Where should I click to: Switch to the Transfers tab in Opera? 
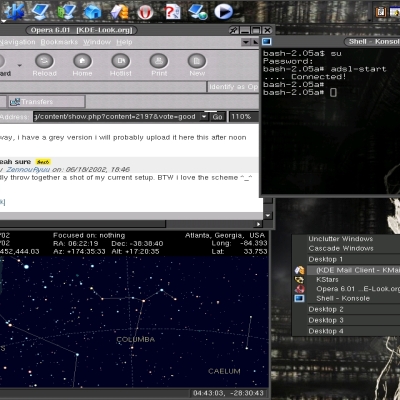tap(47, 102)
